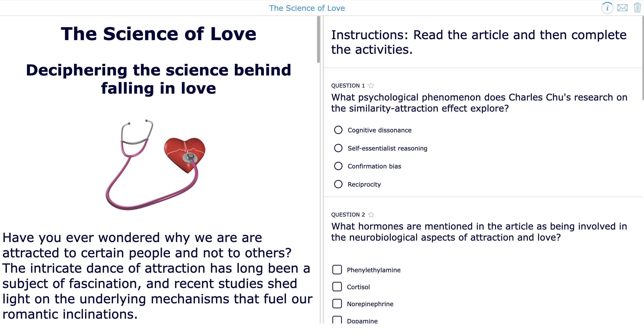
Task: Click the QUESTION 1 heading
Action: (349, 85)
